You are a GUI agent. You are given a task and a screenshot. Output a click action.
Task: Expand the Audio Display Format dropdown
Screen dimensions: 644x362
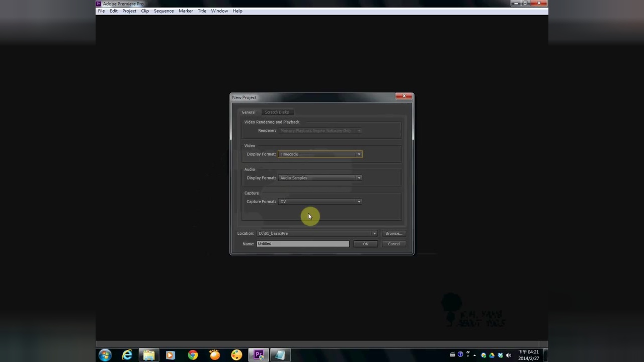pos(359,178)
